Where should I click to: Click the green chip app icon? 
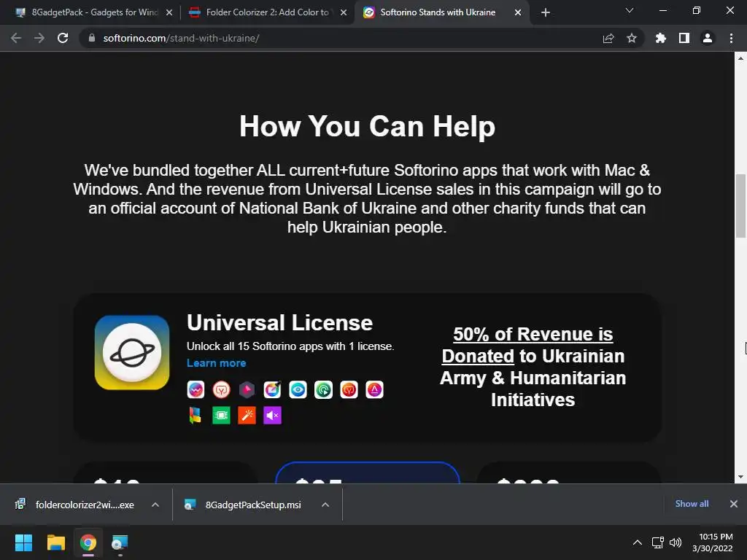pyautogui.click(x=222, y=415)
